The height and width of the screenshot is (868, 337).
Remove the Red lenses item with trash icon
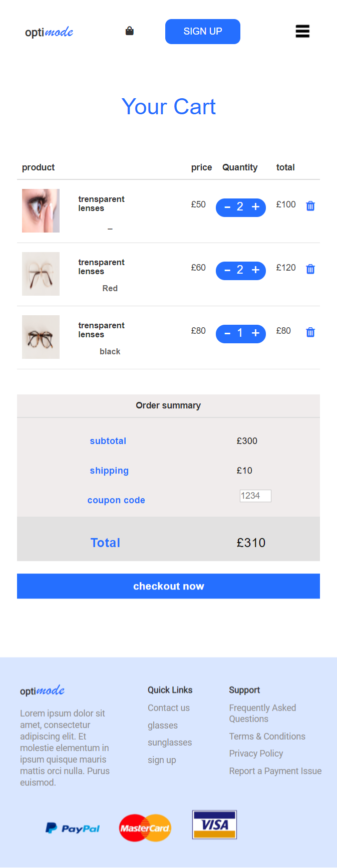click(x=310, y=269)
